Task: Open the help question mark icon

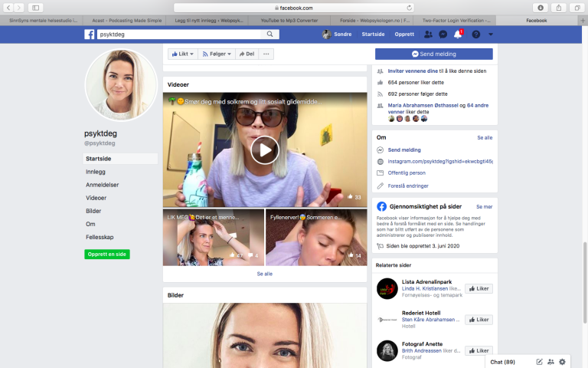Action: (x=476, y=34)
